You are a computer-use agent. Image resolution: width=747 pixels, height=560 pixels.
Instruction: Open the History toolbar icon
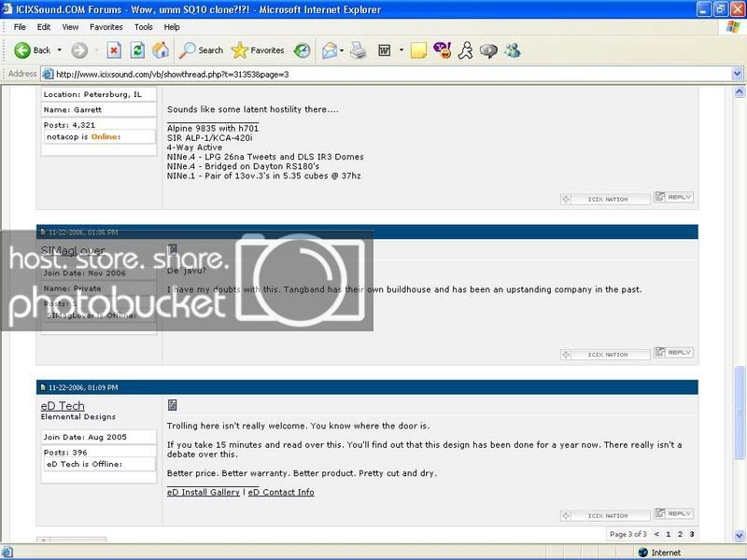pyautogui.click(x=302, y=50)
